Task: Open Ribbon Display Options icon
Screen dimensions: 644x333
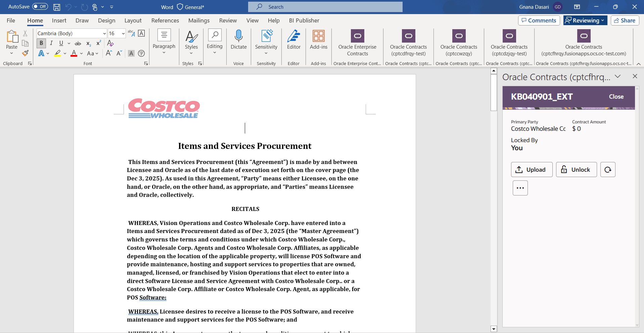Action: point(577,7)
